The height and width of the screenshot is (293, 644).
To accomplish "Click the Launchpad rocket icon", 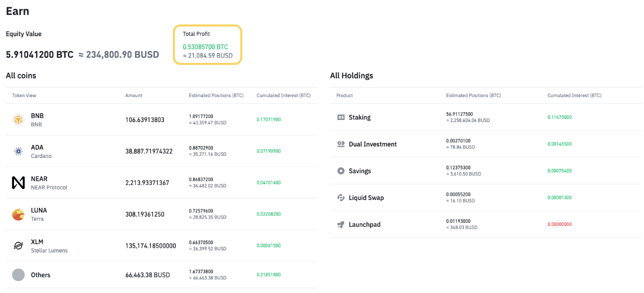I will click(341, 225).
